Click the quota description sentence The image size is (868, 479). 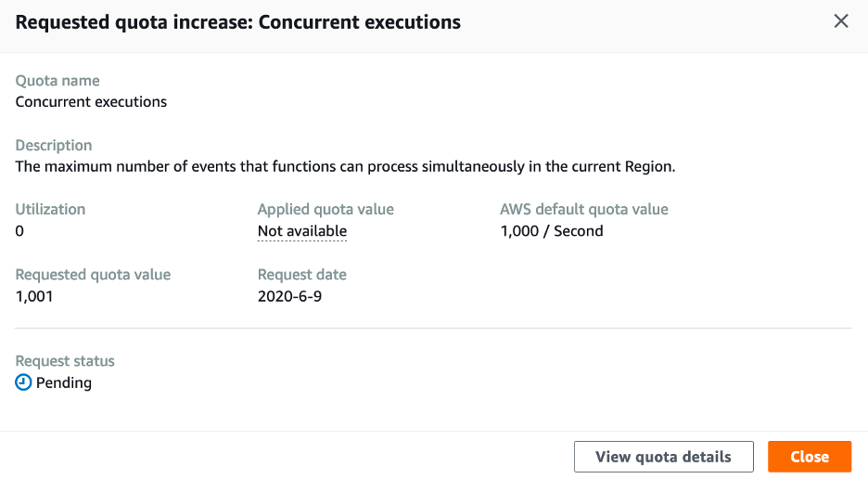pyautogui.click(x=345, y=166)
